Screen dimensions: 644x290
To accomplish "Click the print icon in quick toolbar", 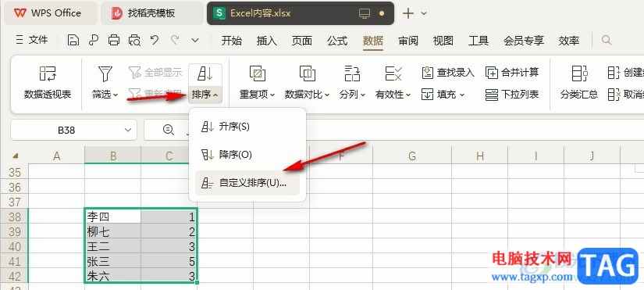I will pyautogui.click(x=114, y=40).
